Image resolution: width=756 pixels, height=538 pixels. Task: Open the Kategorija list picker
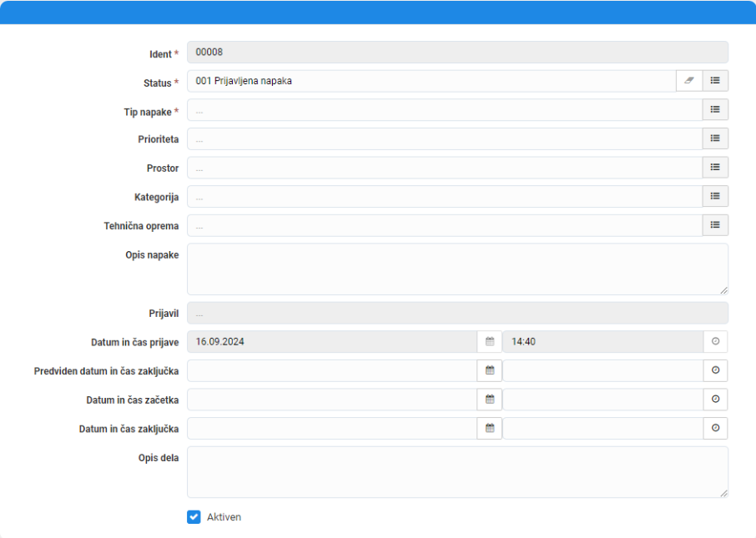(x=715, y=196)
